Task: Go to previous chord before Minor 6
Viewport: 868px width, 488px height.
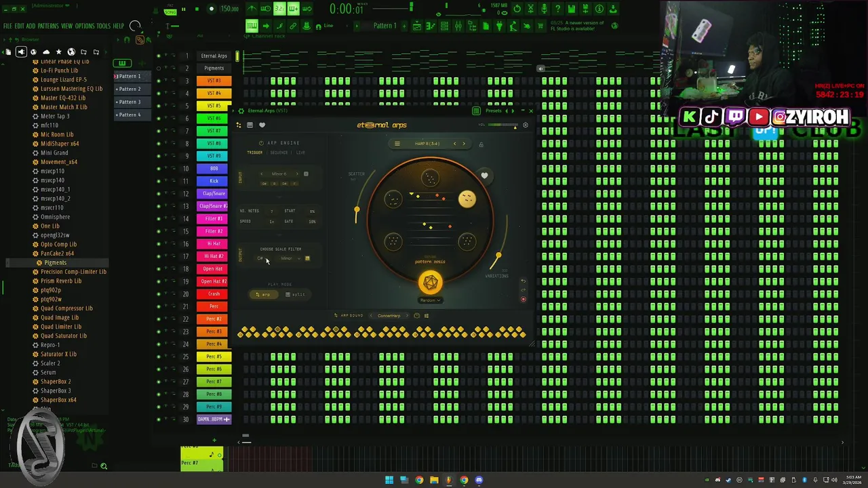Action: (262, 174)
